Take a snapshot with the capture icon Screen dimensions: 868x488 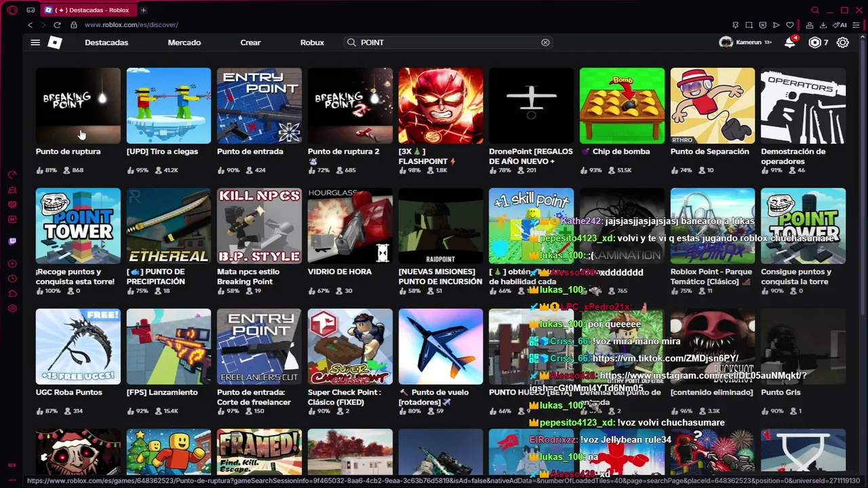click(749, 25)
